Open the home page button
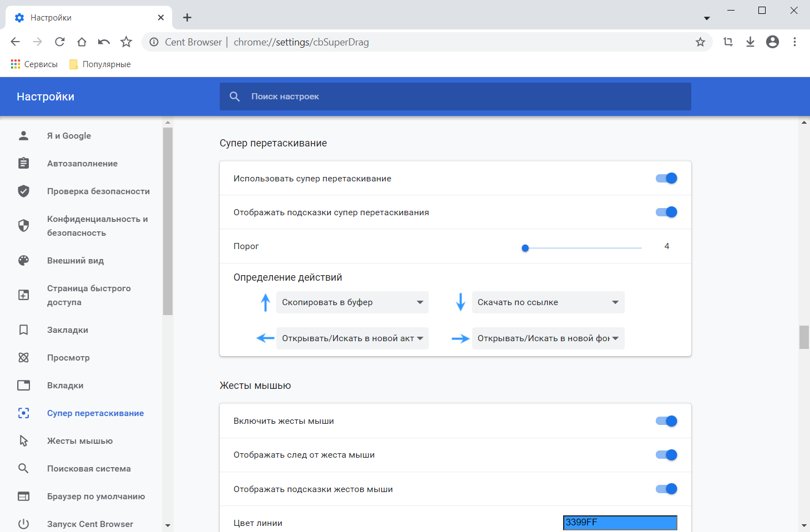810x532 pixels. (x=82, y=42)
